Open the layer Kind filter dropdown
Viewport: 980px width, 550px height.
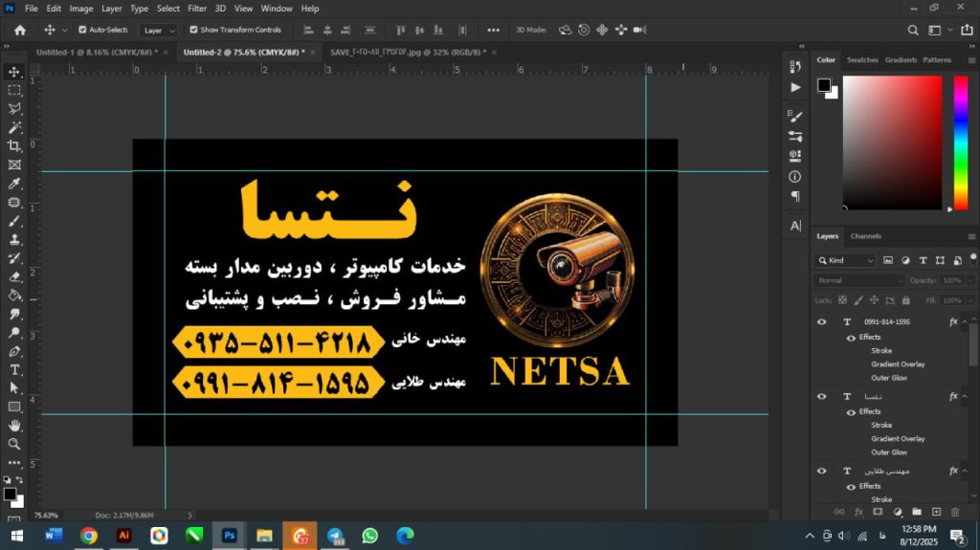pyautogui.click(x=844, y=260)
